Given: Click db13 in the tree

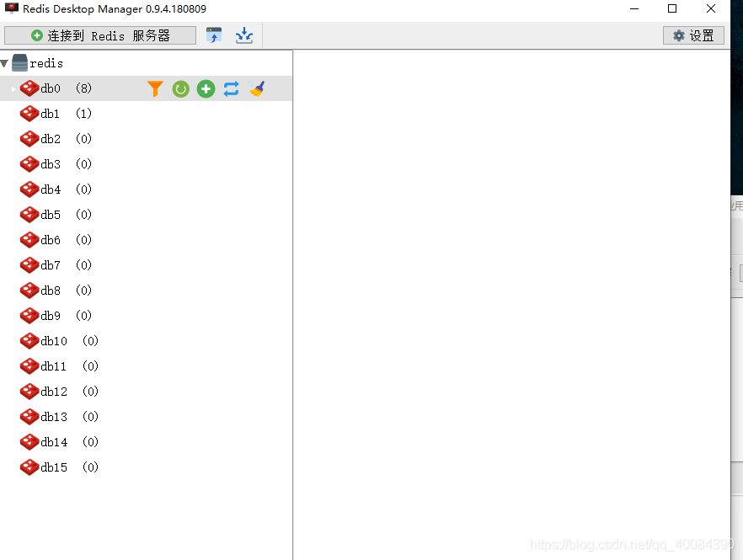Looking at the screenshot, I should point(53,417).
